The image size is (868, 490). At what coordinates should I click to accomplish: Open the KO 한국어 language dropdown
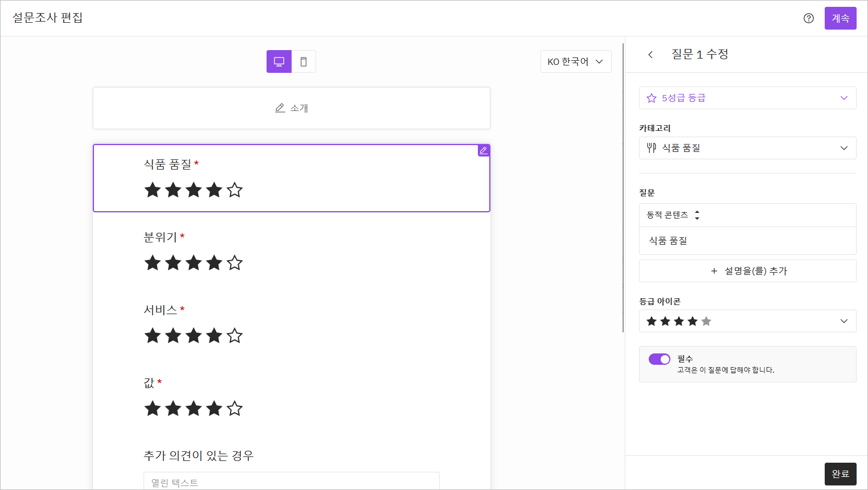pos(576,61)
